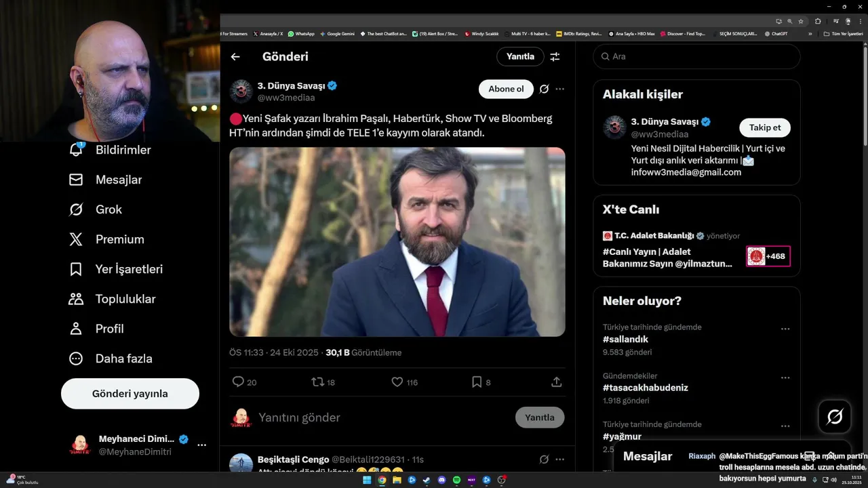Open Windows Start from the taskbar
The image size is (868, 488).
[x=367, y=480]
